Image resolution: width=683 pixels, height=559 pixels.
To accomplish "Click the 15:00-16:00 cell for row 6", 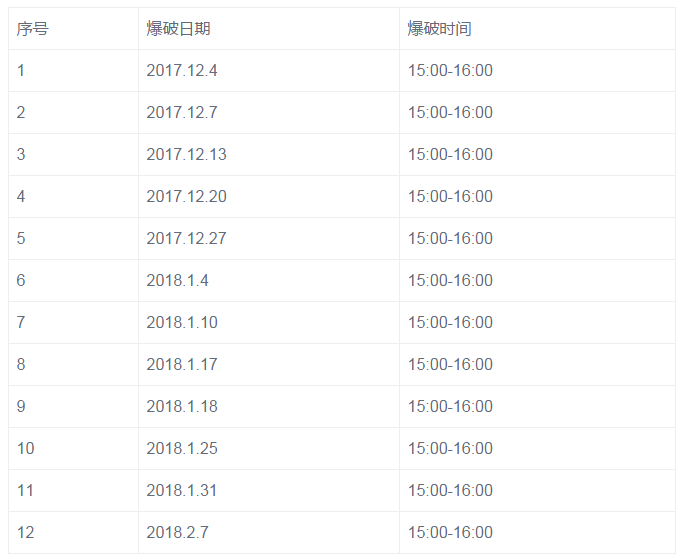I will pos(537,281).
